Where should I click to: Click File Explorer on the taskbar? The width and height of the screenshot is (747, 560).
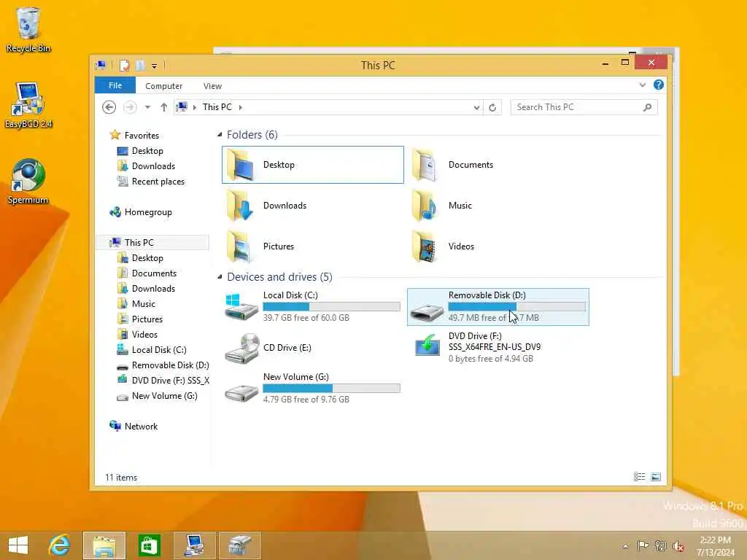104,545
